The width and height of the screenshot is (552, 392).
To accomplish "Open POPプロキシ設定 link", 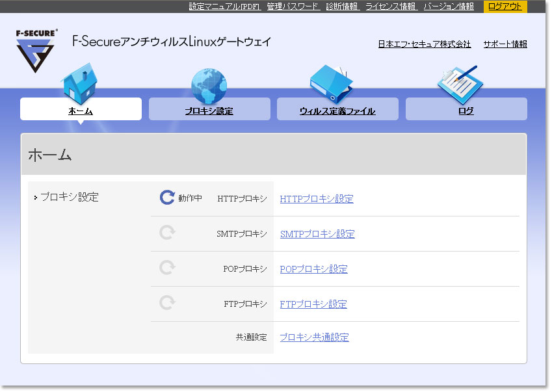I will coord(313,269).
